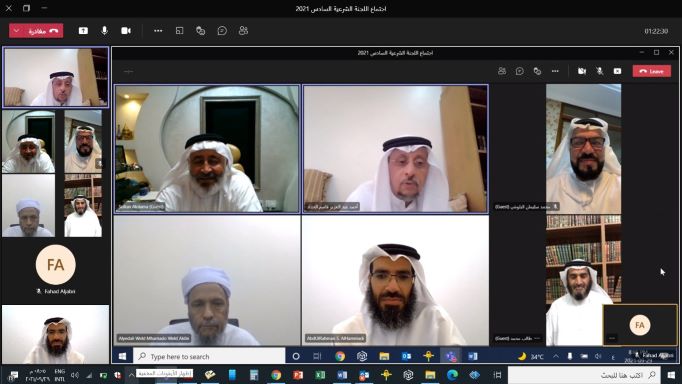Show meeting chat from outer toolbar
The width and height of the screenshot is (682, 384).
[x=222, y=30]
